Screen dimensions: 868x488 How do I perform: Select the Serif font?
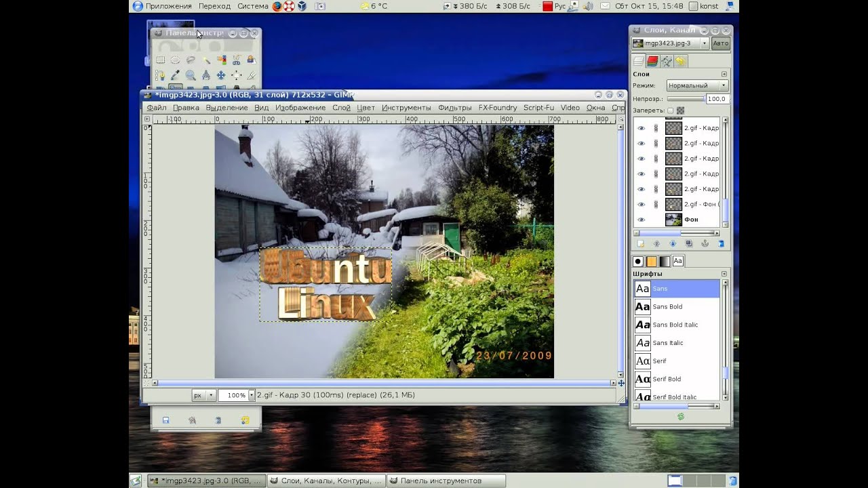click(x=677, y=361)
